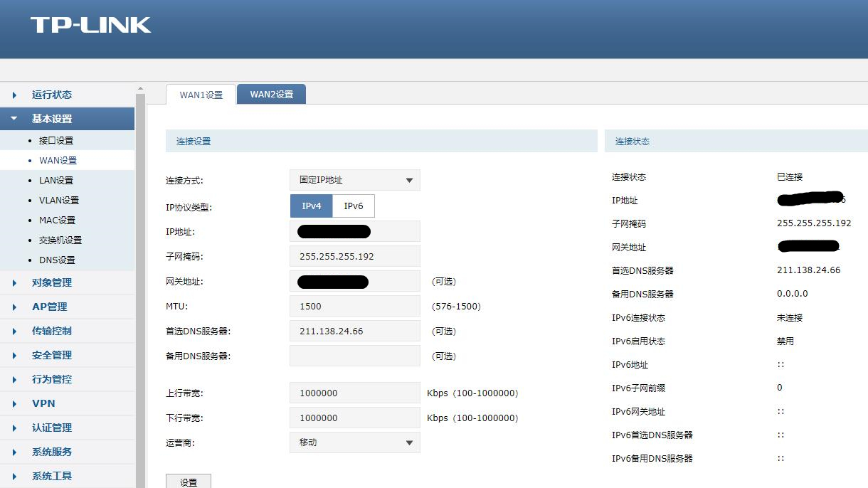The image size is (868, 488).
Task: Click the 设置 apply button
Action: (x=188, y=481)
